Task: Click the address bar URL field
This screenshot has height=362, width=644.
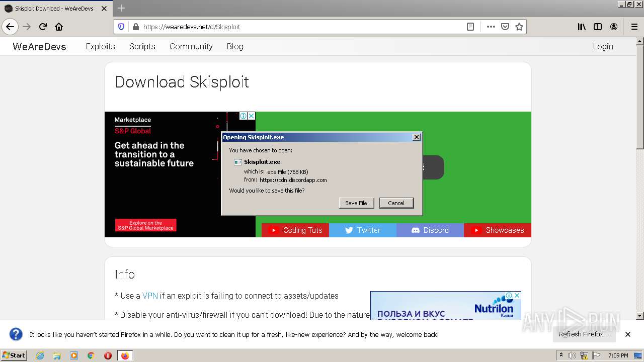Action: tap(302, 27)
